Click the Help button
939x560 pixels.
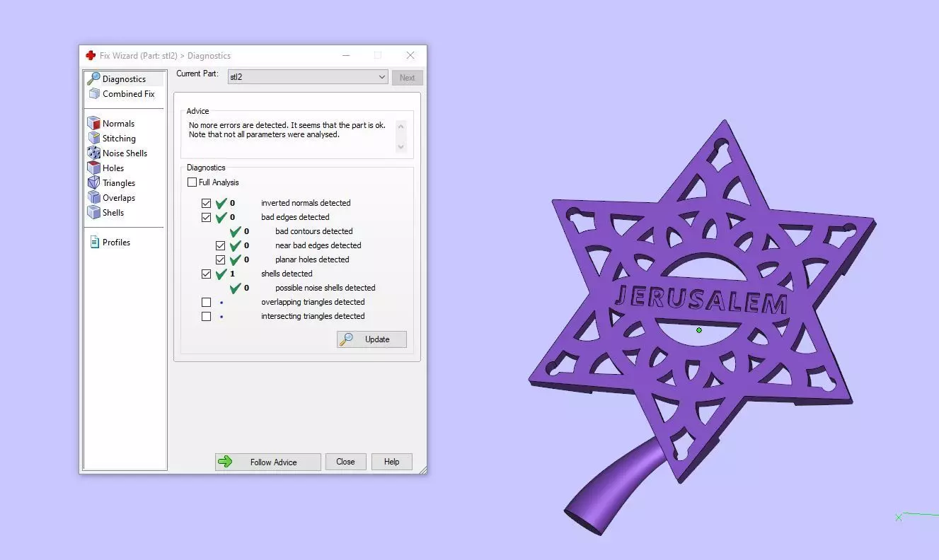click(x=391, y=462)
